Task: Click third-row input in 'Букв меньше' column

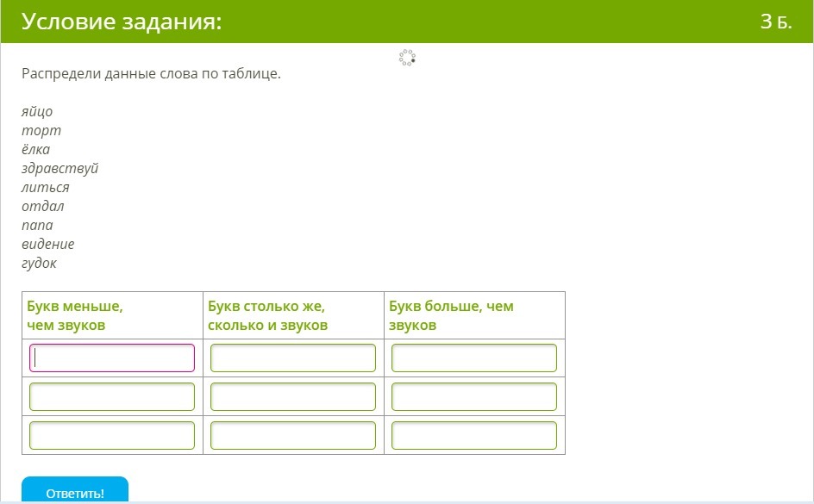Action: [112, 435]
